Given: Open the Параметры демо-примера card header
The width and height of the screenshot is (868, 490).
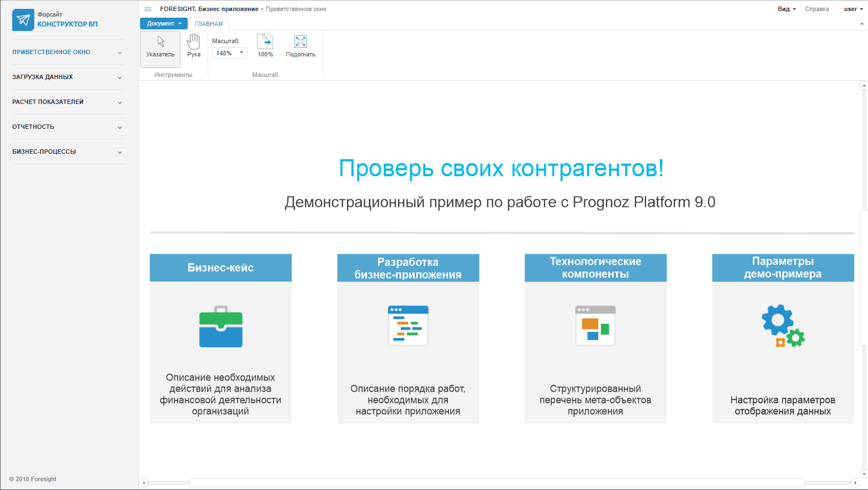Looking at the screenshot, I should (x=783, y=268).
